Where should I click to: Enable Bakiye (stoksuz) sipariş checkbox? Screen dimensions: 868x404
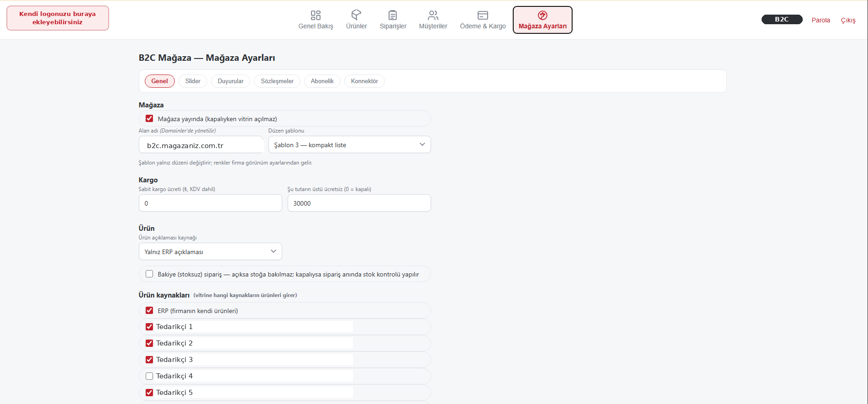[149, 274]
